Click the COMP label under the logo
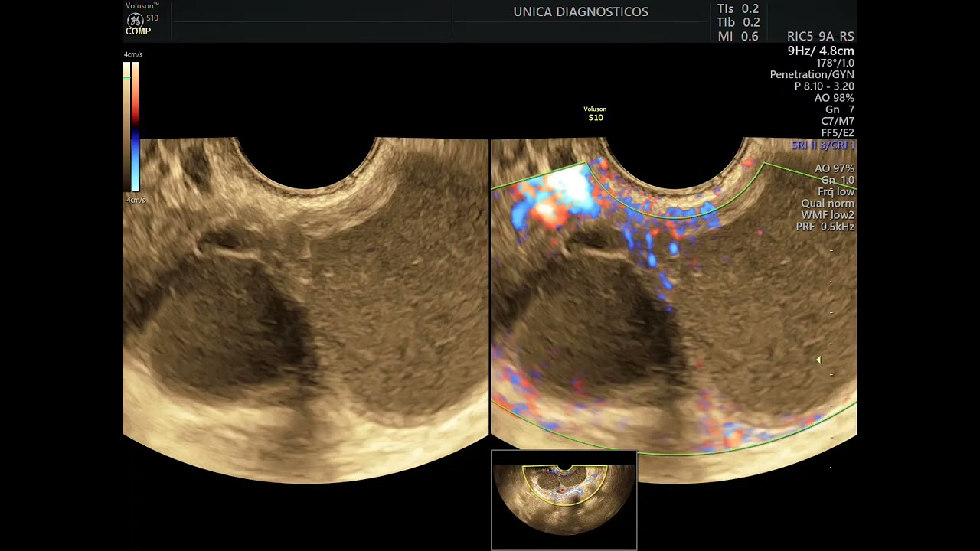The width and height of the screenshot is (980, 551). pos(139,31)
